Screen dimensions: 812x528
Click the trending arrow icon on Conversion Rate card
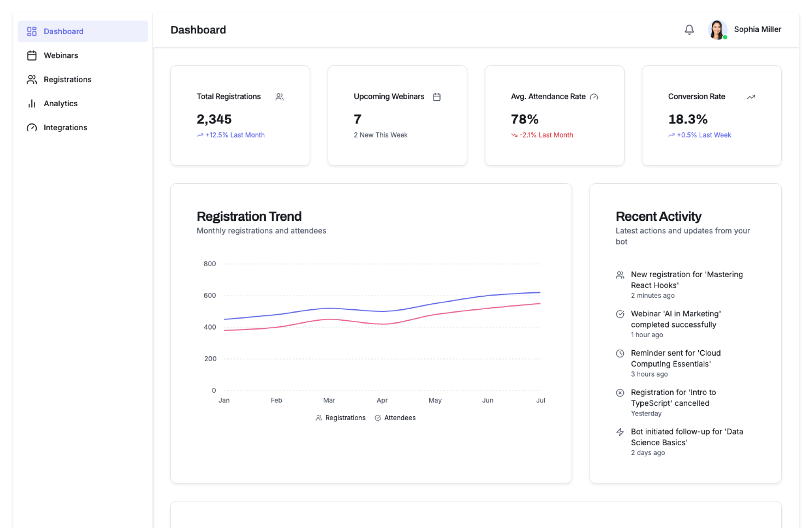[x=751, y=97]
